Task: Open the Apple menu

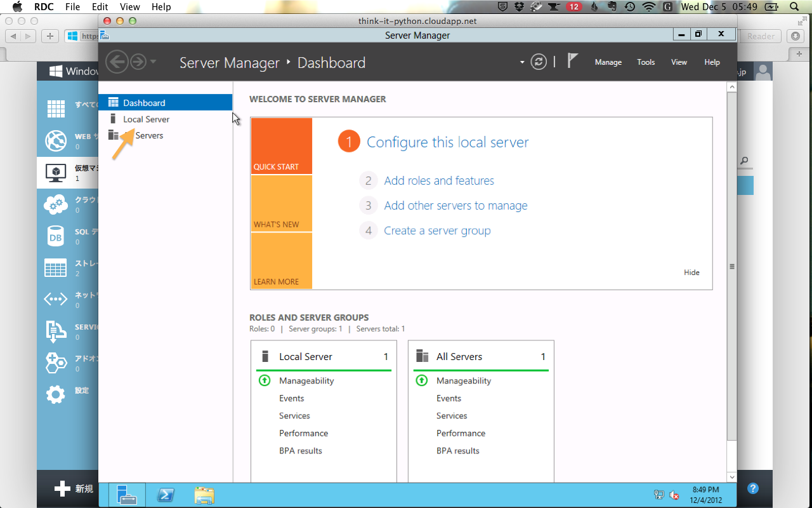Action: pyautogui.click(x=17, y=7)
